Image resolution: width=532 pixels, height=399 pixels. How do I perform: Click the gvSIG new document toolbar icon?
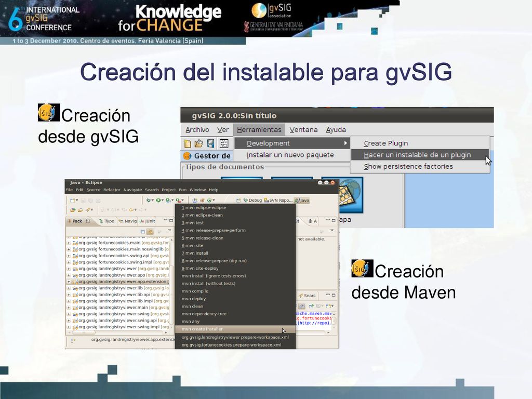(187, 143)
